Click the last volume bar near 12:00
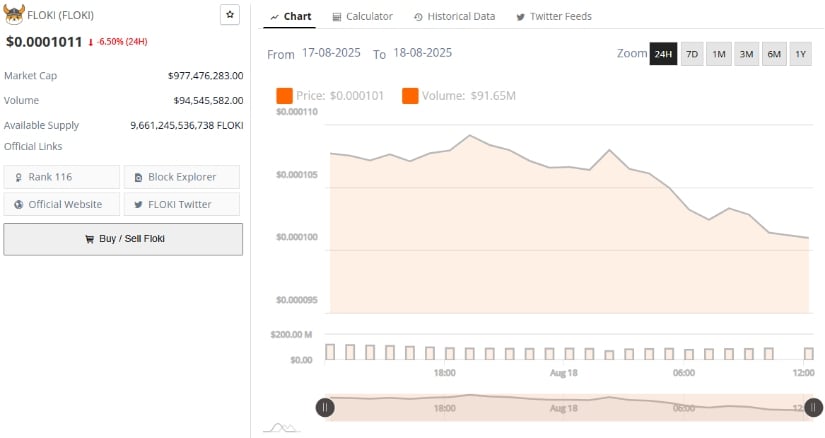825x438 pixels. click(x=809, y=354)
